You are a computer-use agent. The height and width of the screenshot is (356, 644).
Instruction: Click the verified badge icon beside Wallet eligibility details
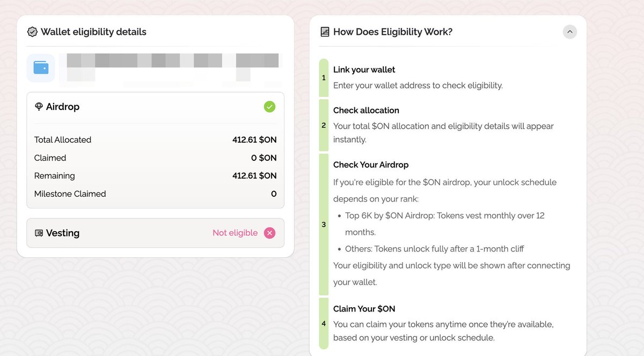coord(32,32)
